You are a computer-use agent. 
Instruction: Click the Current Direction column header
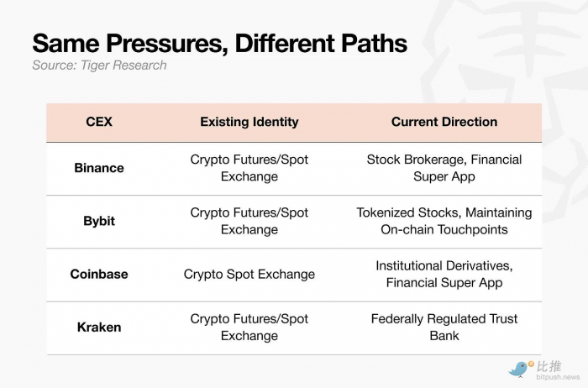click(x=444, y=122)
